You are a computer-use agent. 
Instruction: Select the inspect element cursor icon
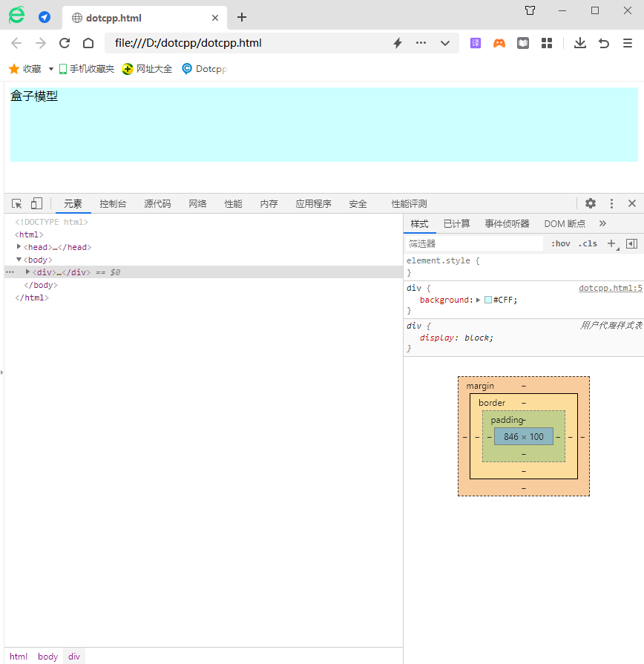15,203
